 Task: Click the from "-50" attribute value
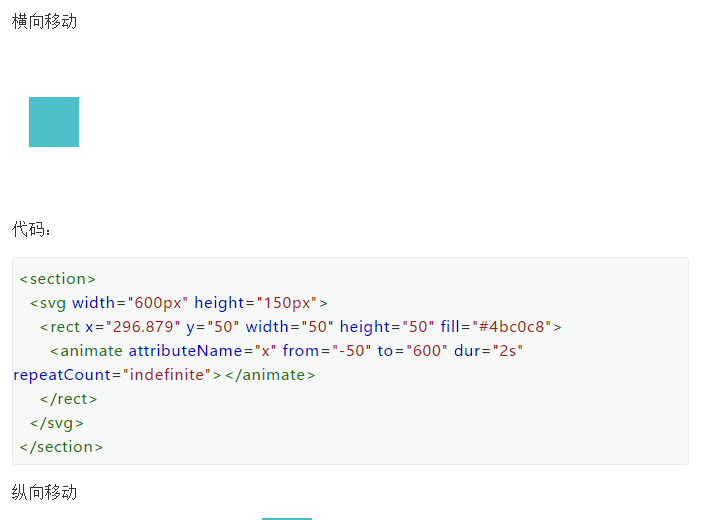[x=347, y=351]
